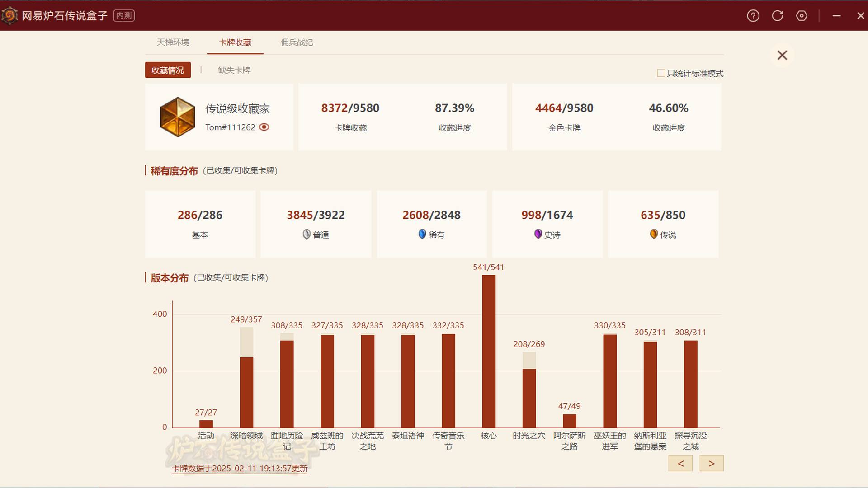This screenshot has width=868, height=488.
Task: Click the legendary orange gem icon
Action: tap(654, 234)
